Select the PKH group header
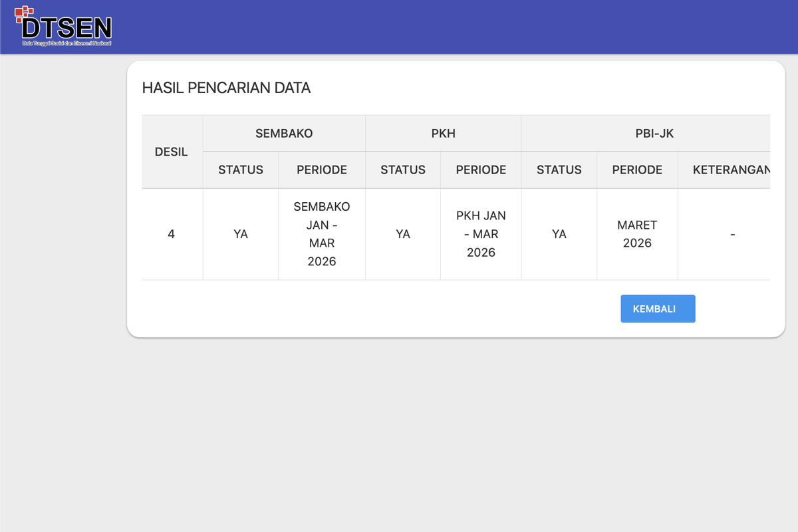798x532 pixels. [444, 133]
